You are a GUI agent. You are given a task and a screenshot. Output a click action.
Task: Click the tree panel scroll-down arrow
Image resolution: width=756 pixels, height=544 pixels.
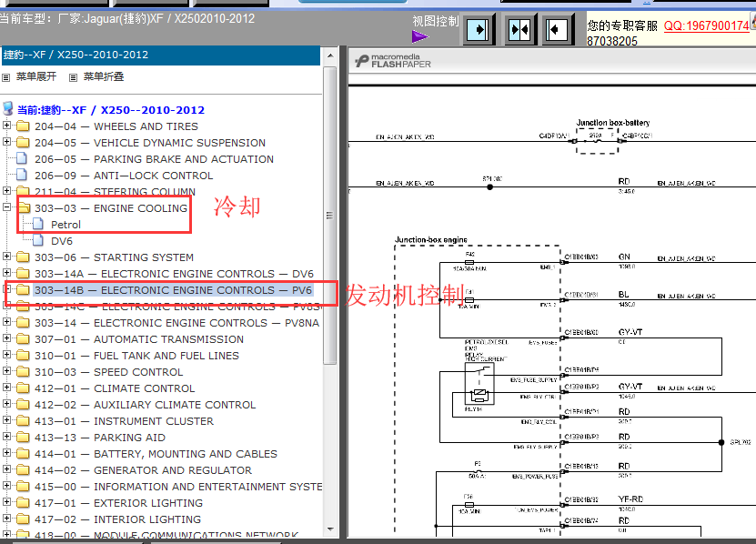pos(330,529)
